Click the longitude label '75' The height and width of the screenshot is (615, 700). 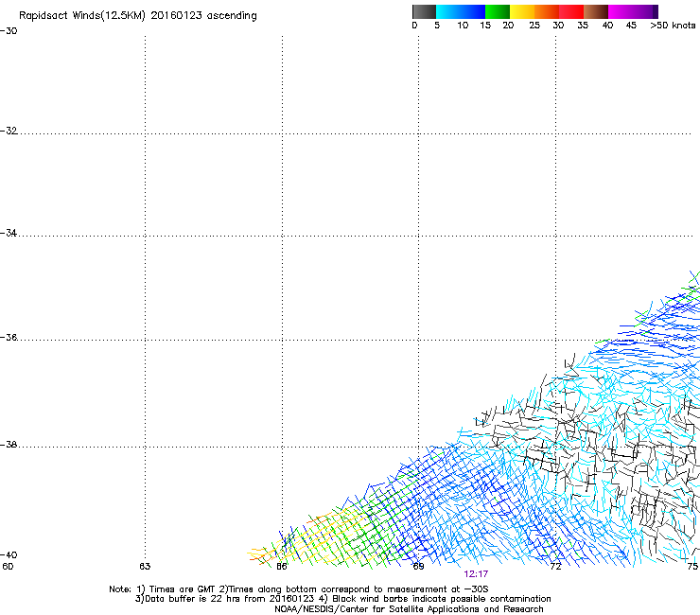[x=692, y=567]
